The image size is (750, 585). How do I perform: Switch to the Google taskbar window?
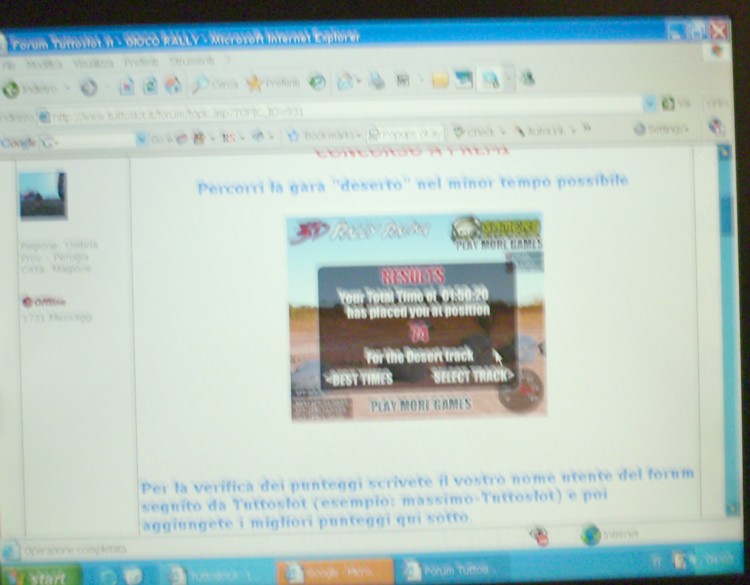[x=335, y=572]
